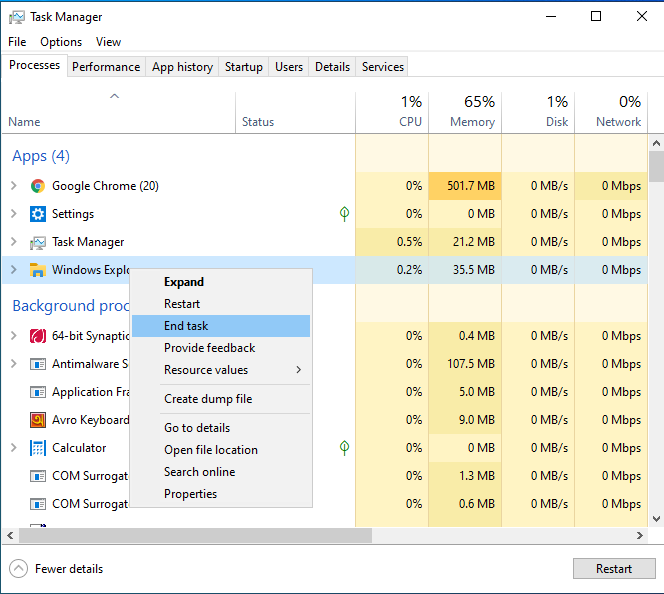
Task: Expand the Settings process group
Action: pos(14,214)
